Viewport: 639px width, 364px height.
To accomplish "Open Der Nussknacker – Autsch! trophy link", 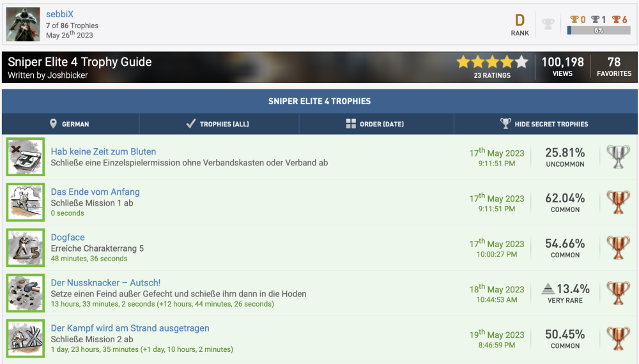I will (x=105, y=283).
